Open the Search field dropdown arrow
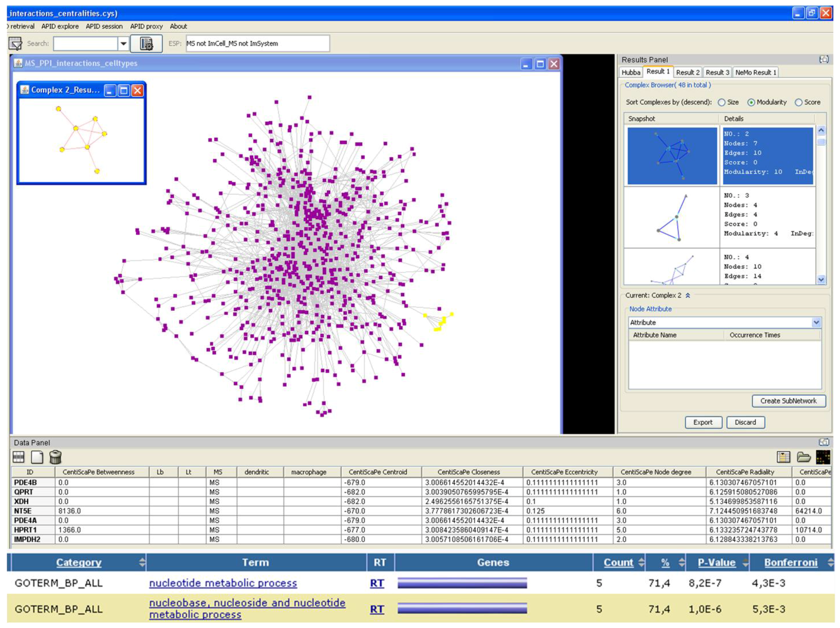Screen dimensions: 840x628 click(x=123, y=44)
